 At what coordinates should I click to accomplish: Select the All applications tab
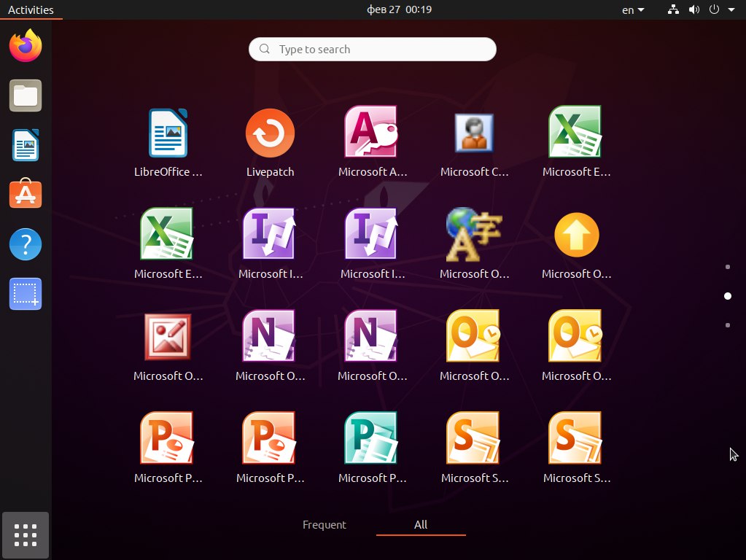point(421,524)
